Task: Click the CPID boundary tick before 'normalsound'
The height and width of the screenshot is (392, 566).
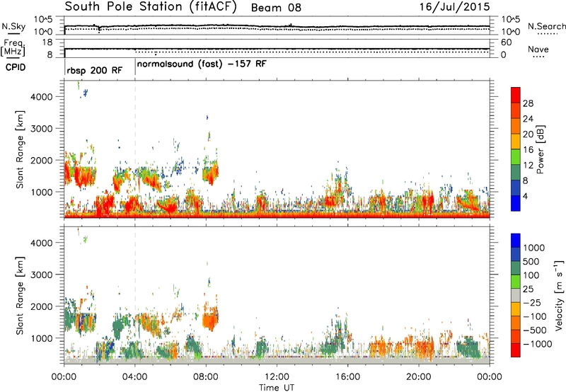Action: [x=135, y=67]
